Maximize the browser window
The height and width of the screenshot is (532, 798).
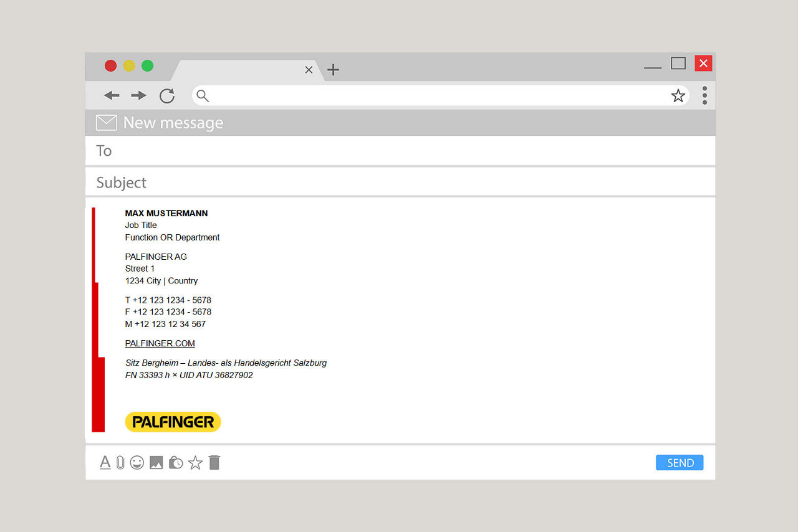coord(678,63)
